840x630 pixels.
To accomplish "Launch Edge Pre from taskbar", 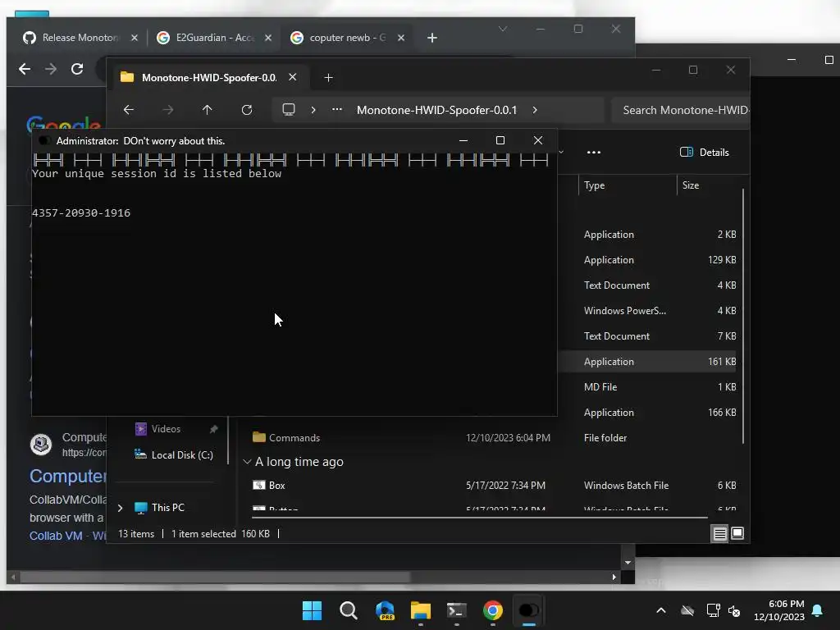I will coord(385,610).
